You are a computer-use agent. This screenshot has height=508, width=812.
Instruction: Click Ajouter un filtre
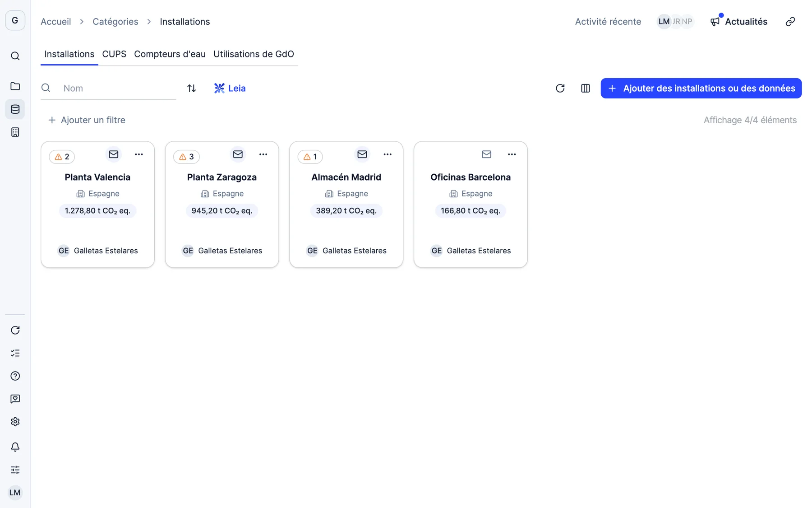click(x=87, y=120)
